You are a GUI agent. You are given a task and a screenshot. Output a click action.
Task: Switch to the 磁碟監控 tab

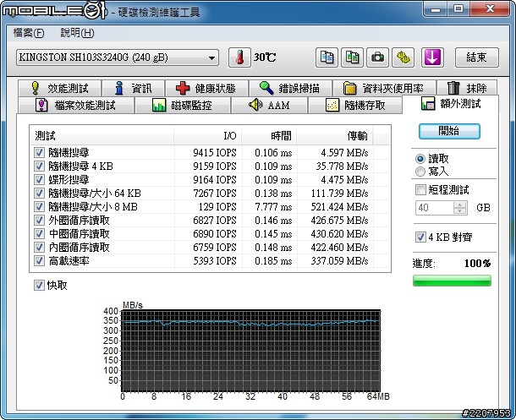tap(183, 105)
